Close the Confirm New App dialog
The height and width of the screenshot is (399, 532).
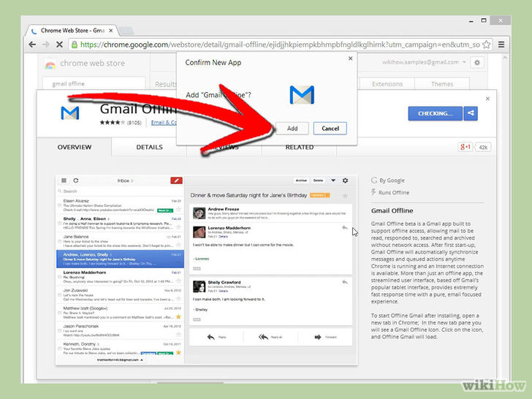[x=351, y=58]
